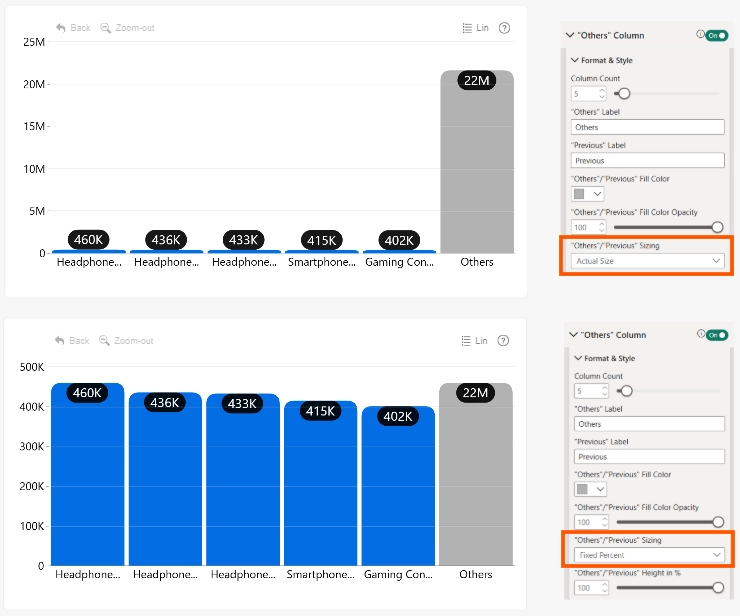Turn off the bottom "Others" Column toggle
Screen dimensions: 740x616
click(717, 335)
